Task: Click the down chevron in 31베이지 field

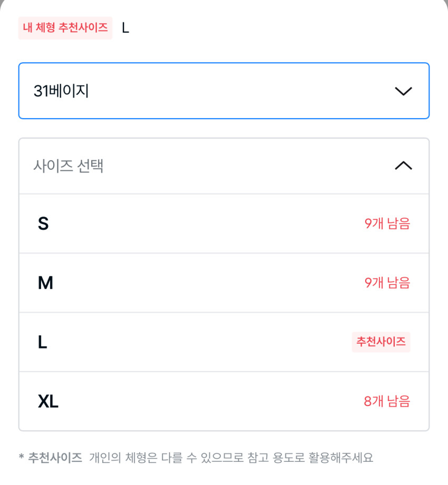Action: [x=403, y=91]
